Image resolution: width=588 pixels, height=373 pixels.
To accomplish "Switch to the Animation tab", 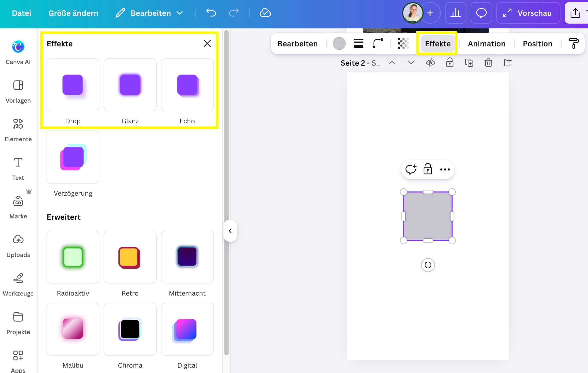I will (x=487, y=43).
